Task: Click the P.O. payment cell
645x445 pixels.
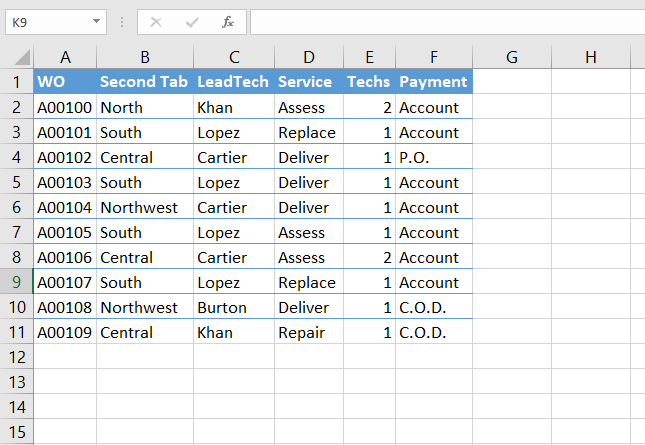Action: point(434,157)
